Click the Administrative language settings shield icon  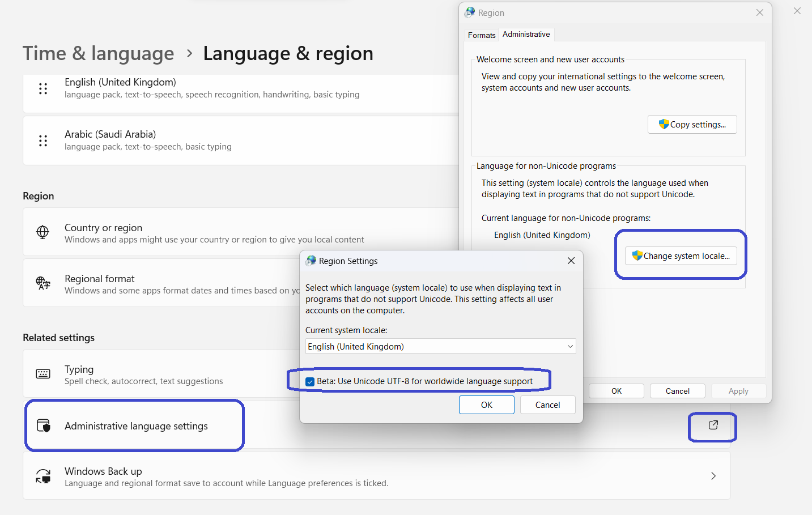coord(43,425)
